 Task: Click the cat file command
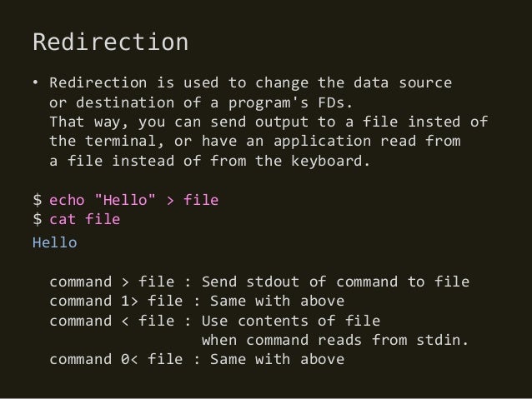(x=85, y=219)
